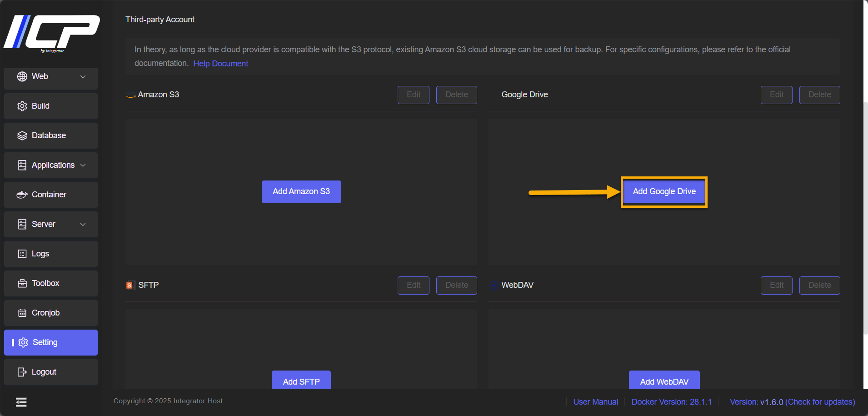This screenshot has height=416, width=868.
Task: Expand the Server menu chevron
Action: [x=83, y=224]
